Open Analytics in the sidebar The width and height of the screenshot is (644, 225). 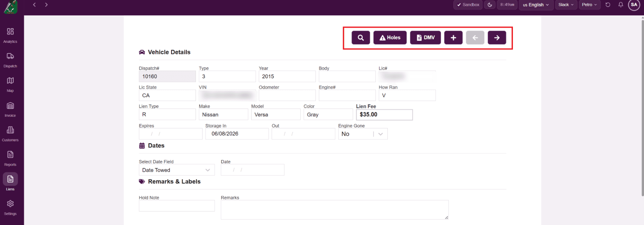pos(10,35)
